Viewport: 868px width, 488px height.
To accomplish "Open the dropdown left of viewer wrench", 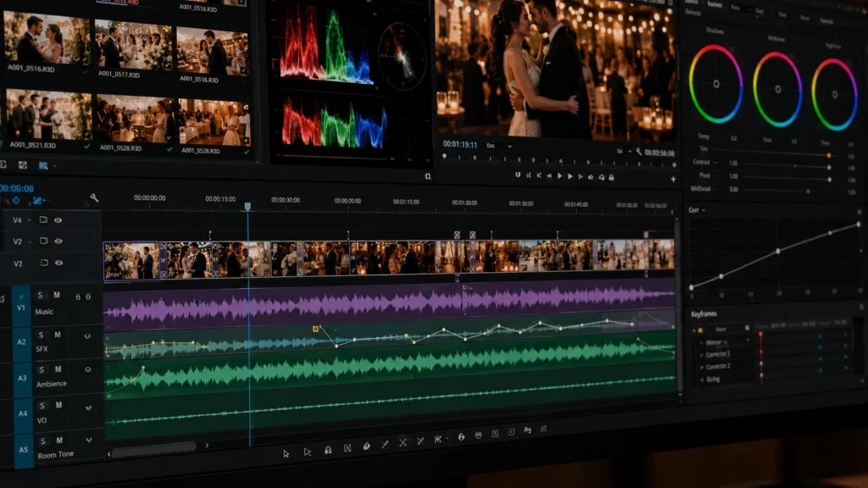I will (630, 151).
